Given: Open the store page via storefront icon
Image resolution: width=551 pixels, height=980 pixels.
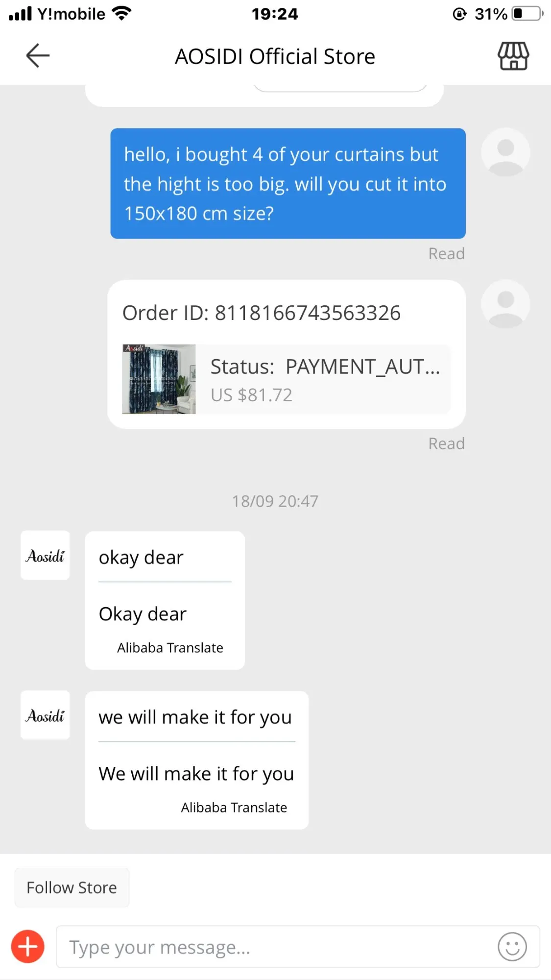Looking at the screenshot, I should pos(513,56).
